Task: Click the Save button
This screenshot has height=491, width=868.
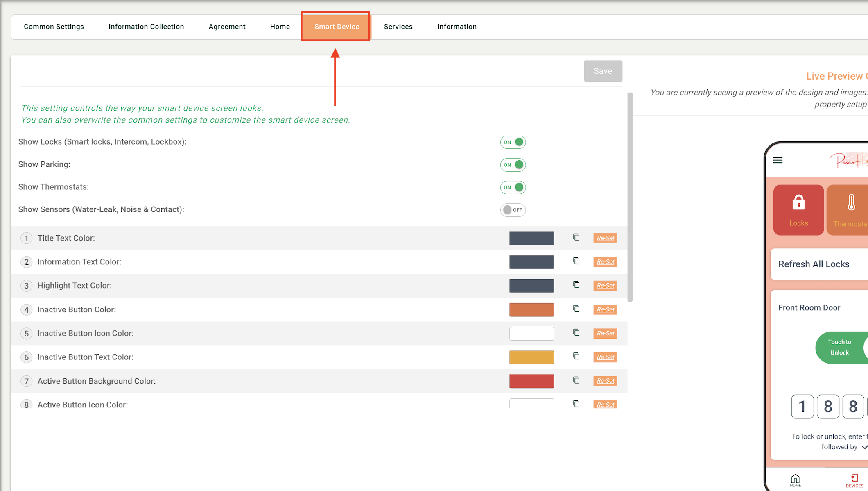Action: (603, 71)
